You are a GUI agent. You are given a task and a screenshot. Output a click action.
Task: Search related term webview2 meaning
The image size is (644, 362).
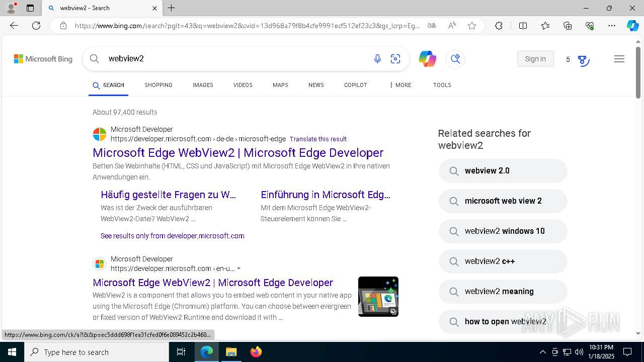point(503,292)
